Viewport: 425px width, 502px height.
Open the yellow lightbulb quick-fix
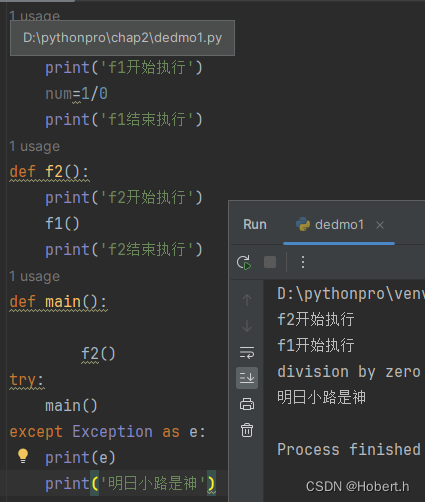click(x=23, y=456)
